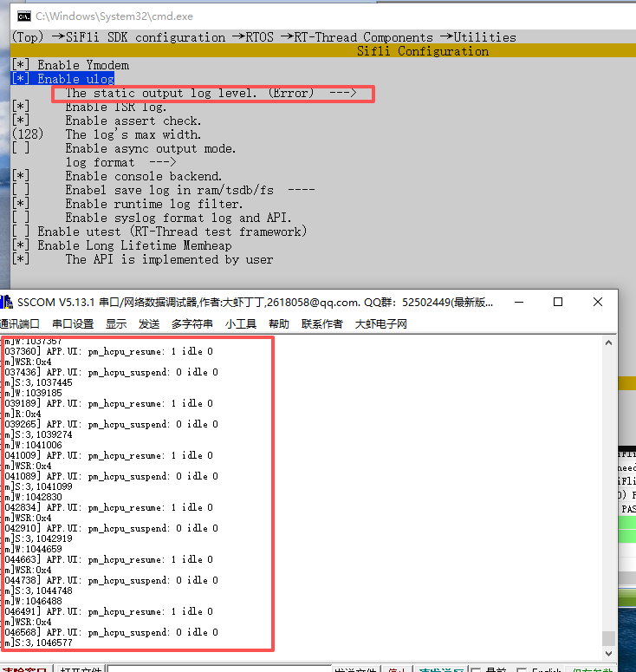This screenshot has width=636, height=672.
Task: Open the 多字符串 menu
Action: (191, 324)
